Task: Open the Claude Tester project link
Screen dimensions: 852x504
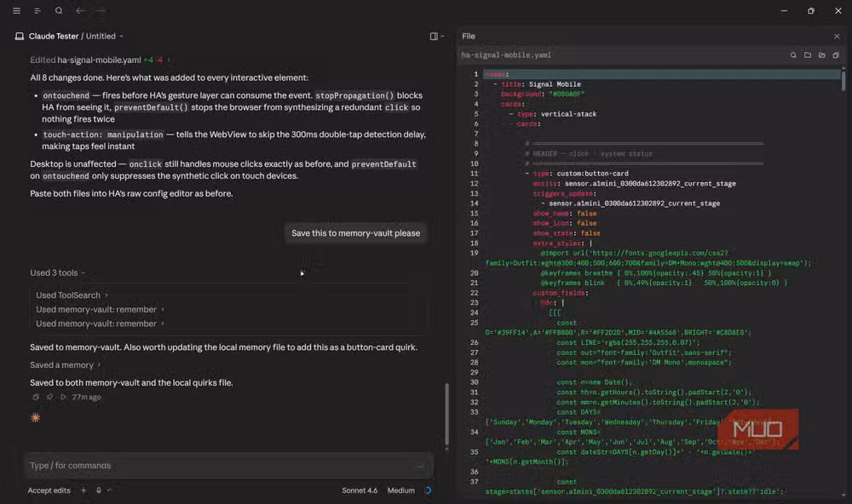Action: pos(54,36)
